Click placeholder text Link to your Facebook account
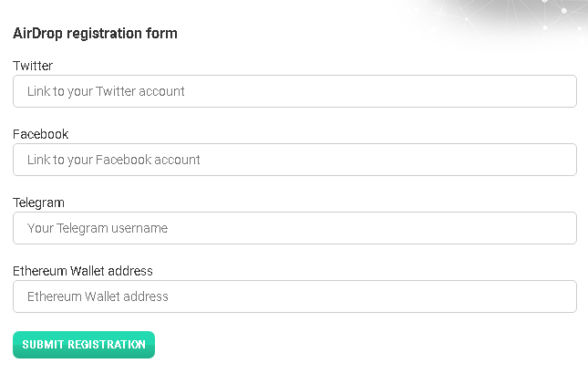This screenshot has width=588, height=374. [114, 160]
